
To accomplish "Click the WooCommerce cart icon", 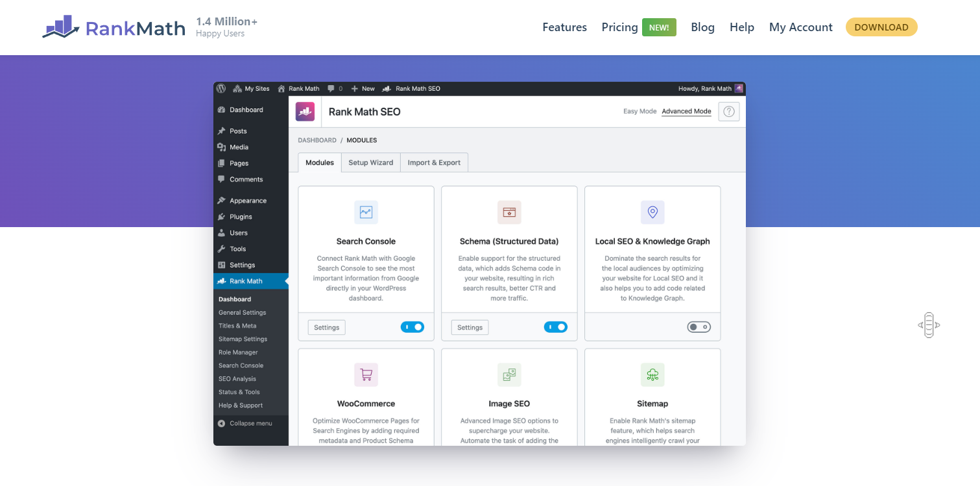I will (x=366, y=374).
